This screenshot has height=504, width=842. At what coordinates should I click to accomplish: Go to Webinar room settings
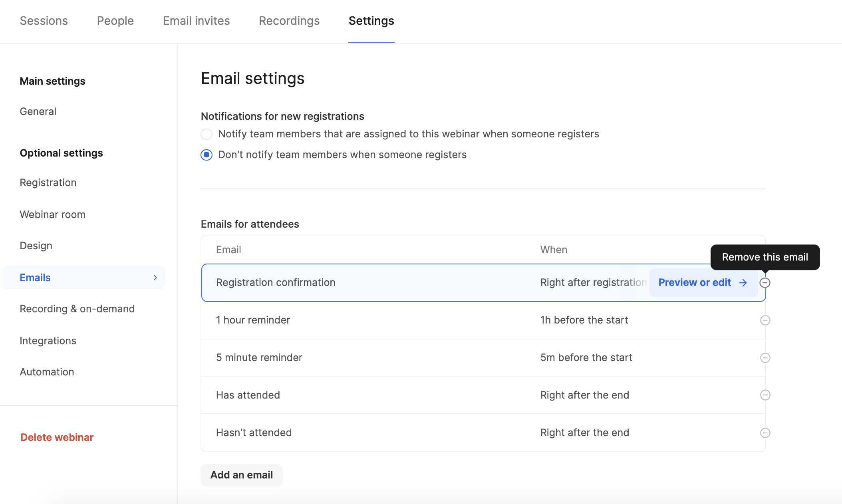pos(52,214)
